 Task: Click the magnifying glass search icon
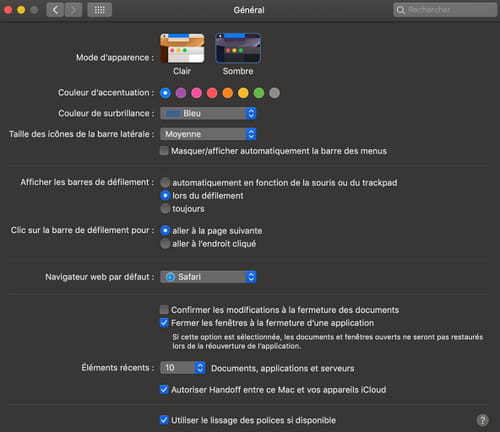(x=400, y=10)
